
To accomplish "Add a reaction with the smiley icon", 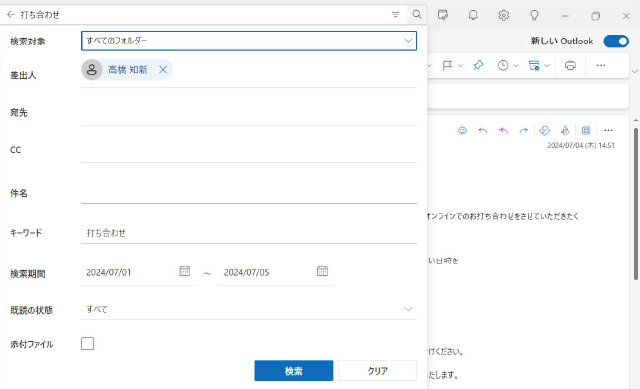I will (462, 130).
